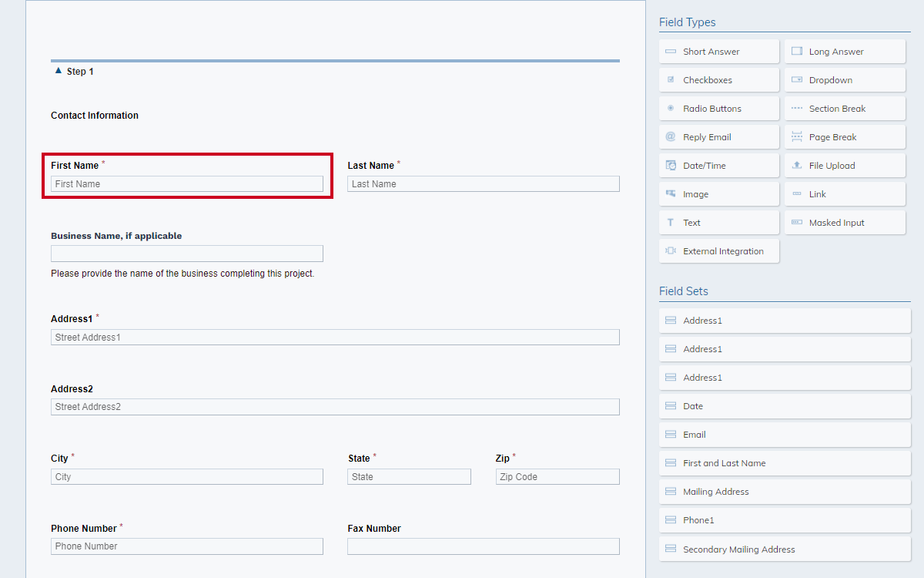Add a Short Answer field type
The image size is (924, 578).
(719, 52)
